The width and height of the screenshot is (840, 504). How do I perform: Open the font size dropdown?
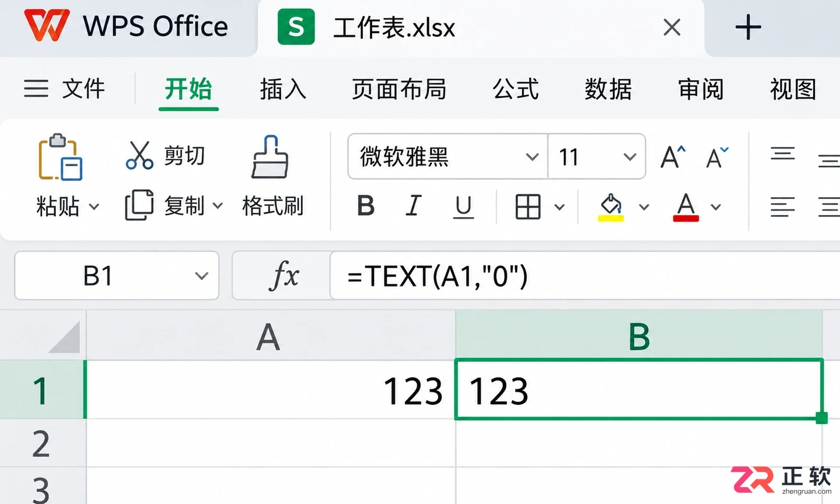click(629, 157)
